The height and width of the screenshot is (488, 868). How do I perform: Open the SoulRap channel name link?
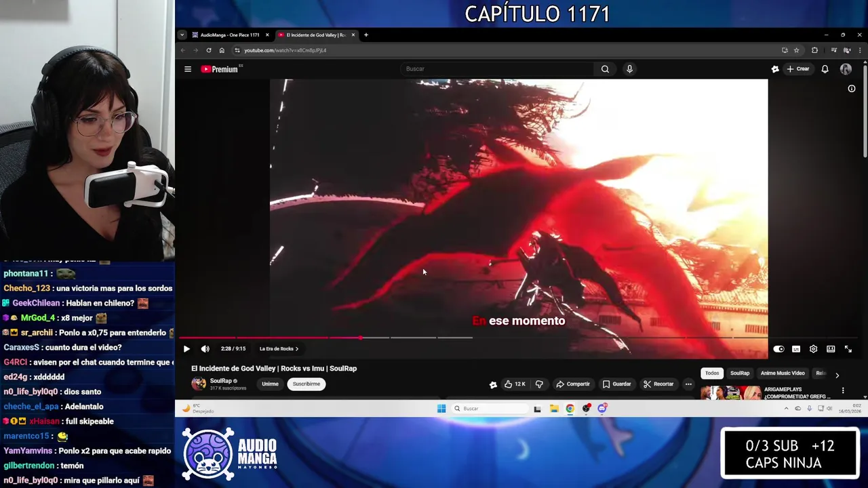(x=221, y=381)
